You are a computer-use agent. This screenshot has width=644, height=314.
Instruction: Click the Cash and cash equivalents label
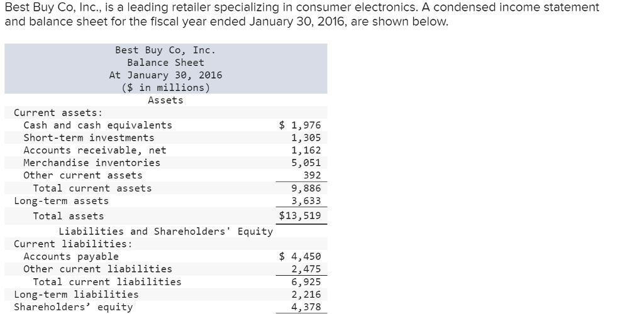coord(97,125)
